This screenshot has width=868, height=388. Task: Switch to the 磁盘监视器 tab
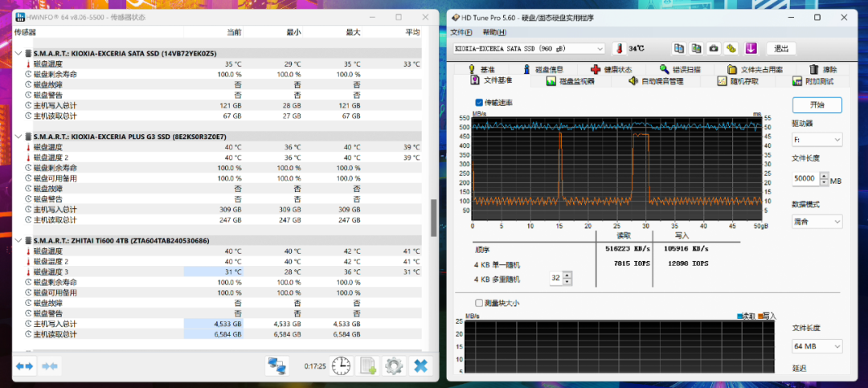pos(570,81)
